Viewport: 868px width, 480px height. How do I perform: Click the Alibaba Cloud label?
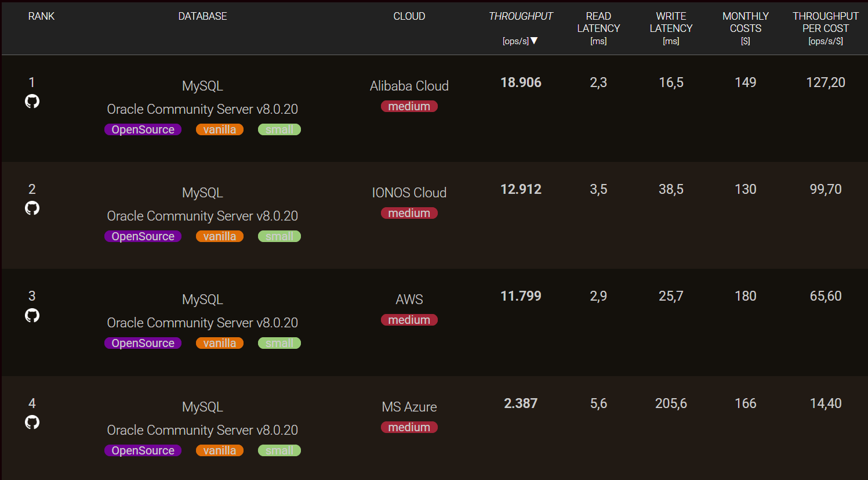[409, 85]
